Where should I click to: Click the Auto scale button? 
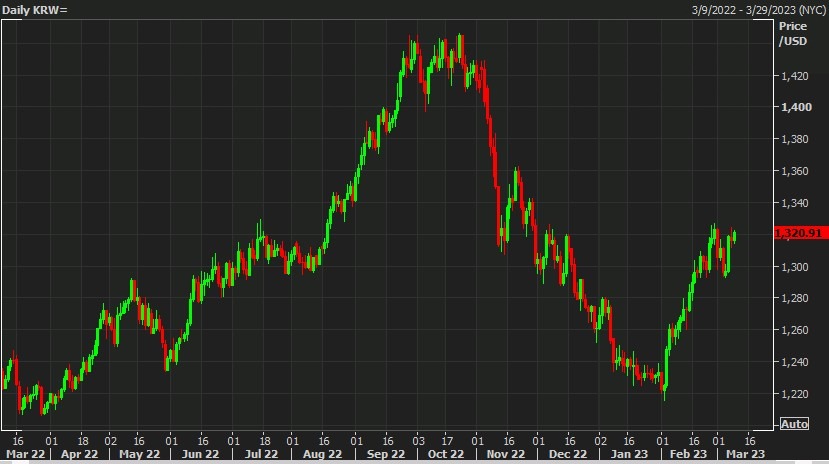coord(794,423)
